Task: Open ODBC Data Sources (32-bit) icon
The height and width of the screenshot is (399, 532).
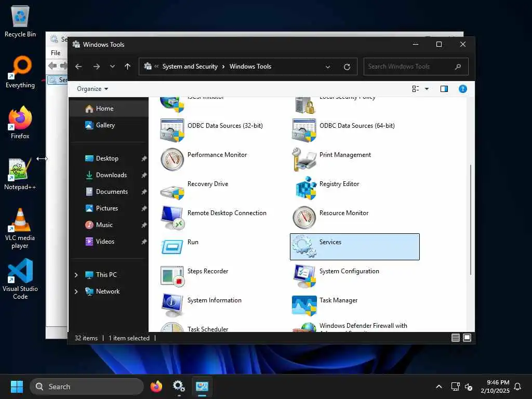Action: click(172, 130)
